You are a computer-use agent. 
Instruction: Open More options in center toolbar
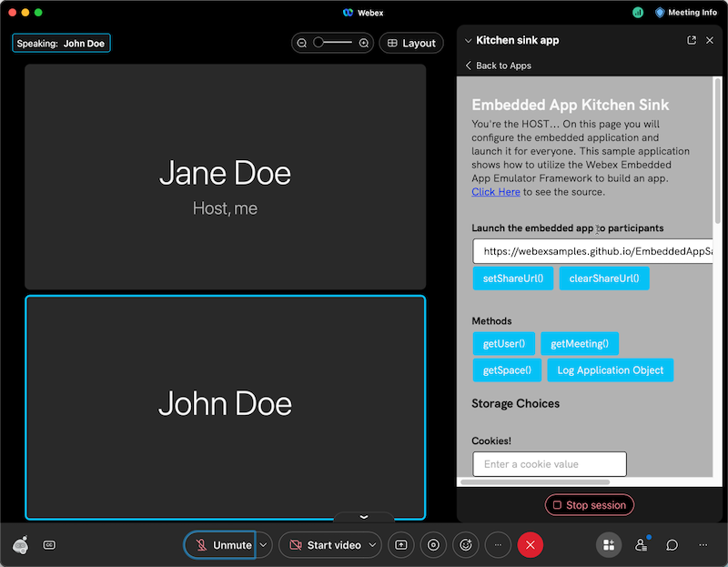coord(498,545)
